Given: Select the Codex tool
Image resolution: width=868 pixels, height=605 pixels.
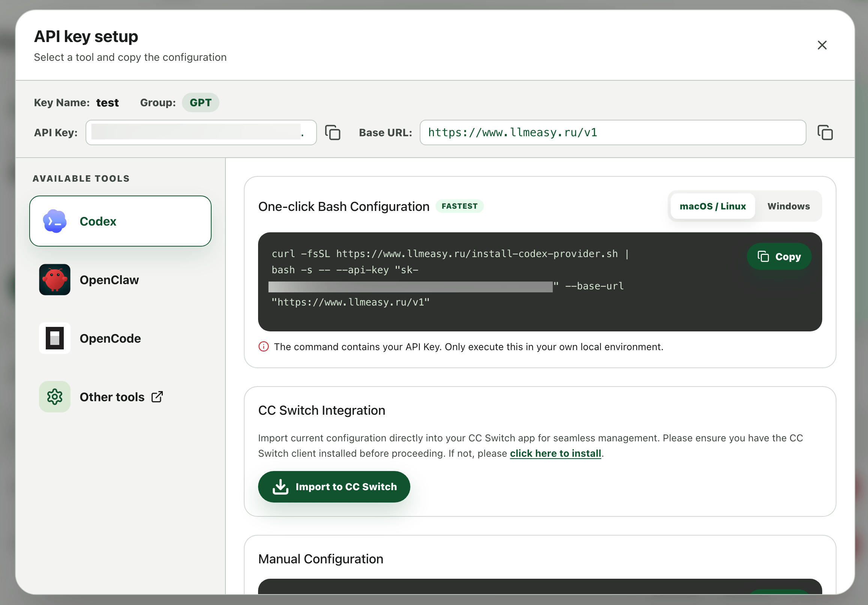Looking at the screenshot, I should tap(120, 221).
